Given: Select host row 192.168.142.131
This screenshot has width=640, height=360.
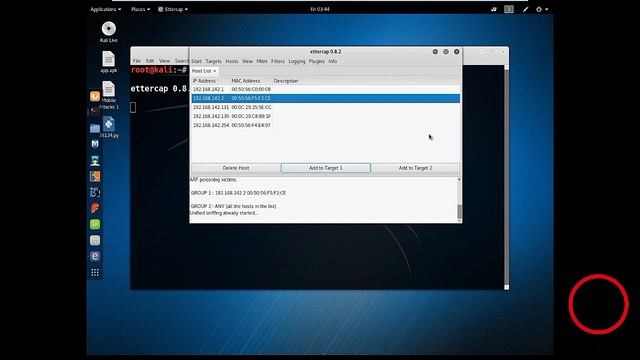Looking at the screenshot, I should [326, 107].
